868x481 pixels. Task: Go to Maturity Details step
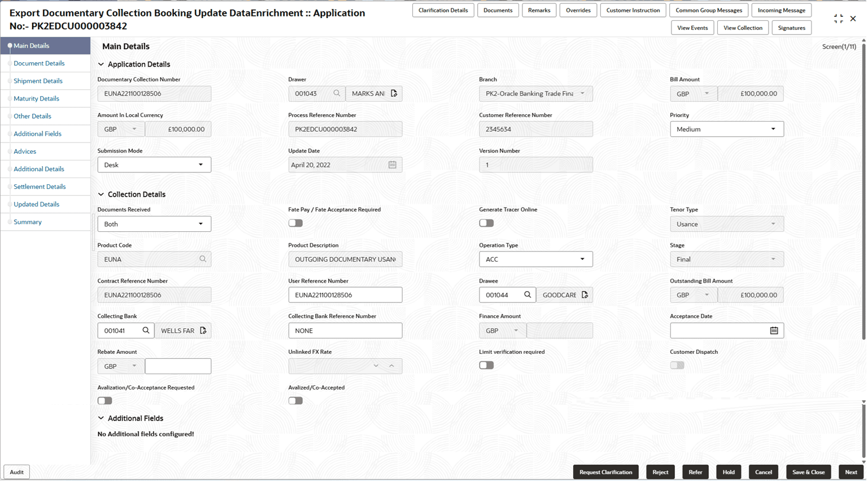click(x=36, y=98)
